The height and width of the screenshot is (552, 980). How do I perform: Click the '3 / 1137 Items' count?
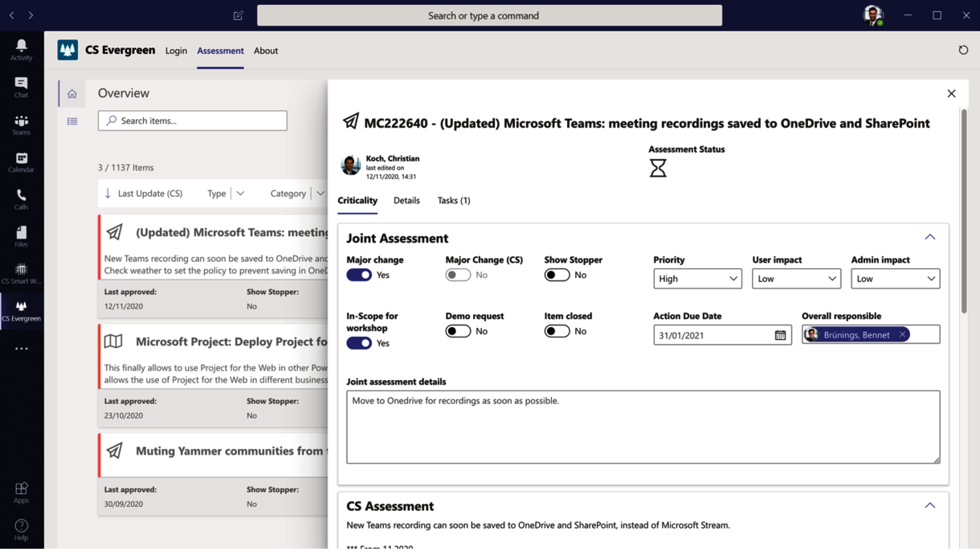[x=126, y=168]
